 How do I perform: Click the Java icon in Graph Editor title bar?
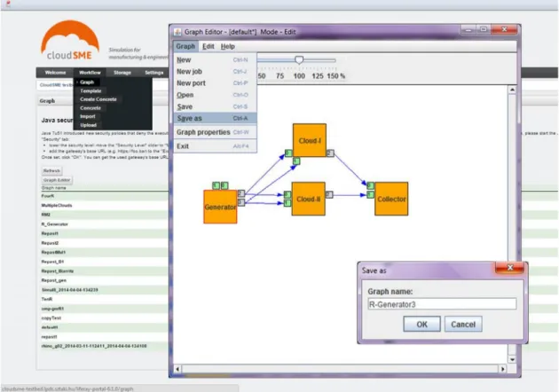coord(177,32)
